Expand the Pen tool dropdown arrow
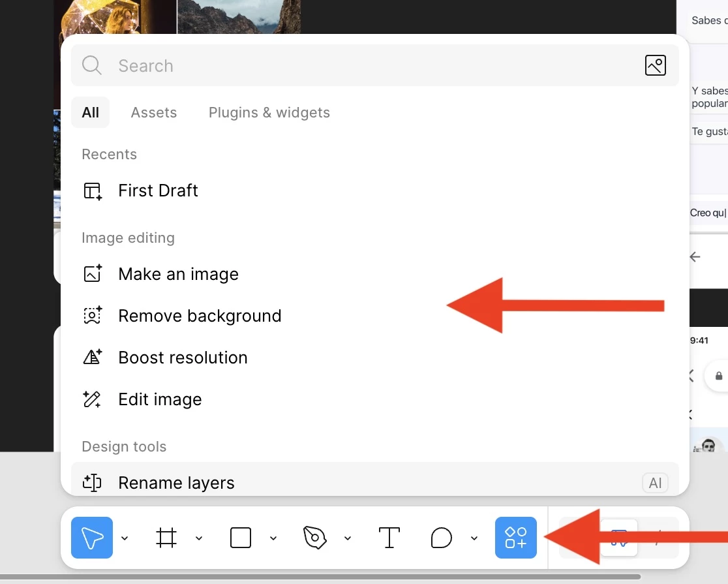 pyautogui.click(x=347, y=538)
